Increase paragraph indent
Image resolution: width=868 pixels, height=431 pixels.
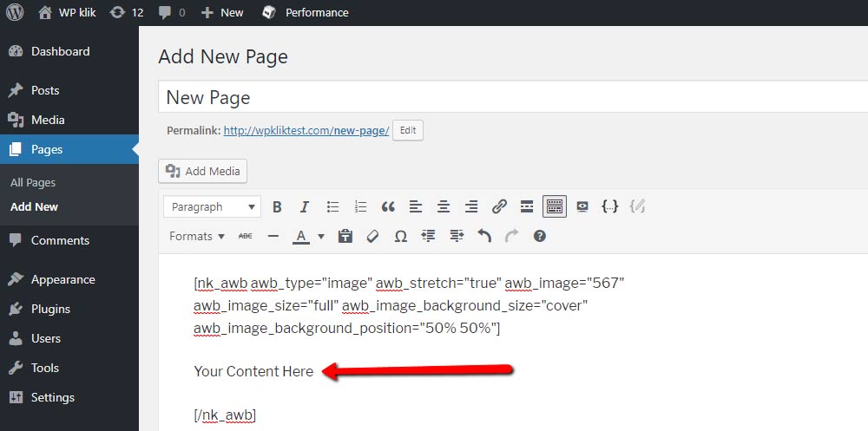[x=457, y=236]
